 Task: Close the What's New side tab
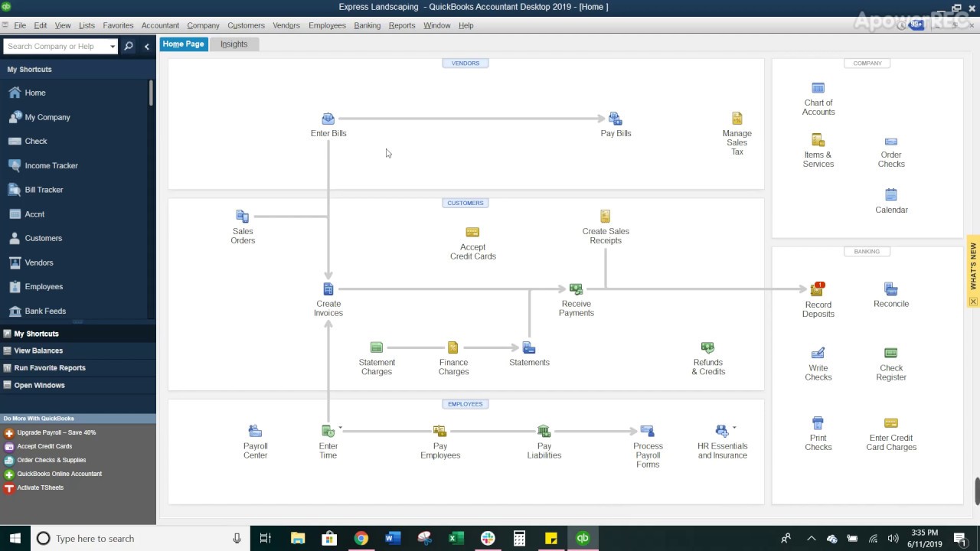(x=973, y=302)
